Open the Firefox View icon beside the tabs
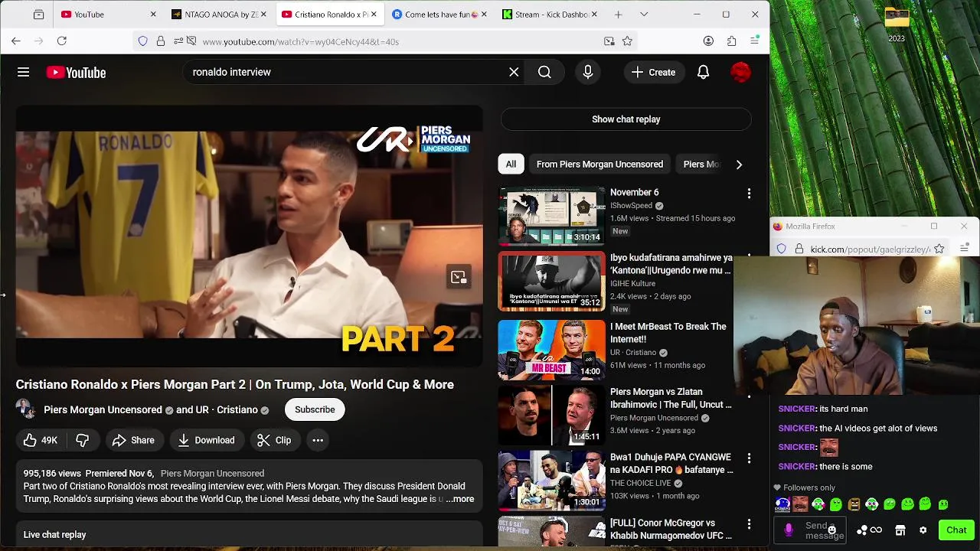 coord(38,15)
